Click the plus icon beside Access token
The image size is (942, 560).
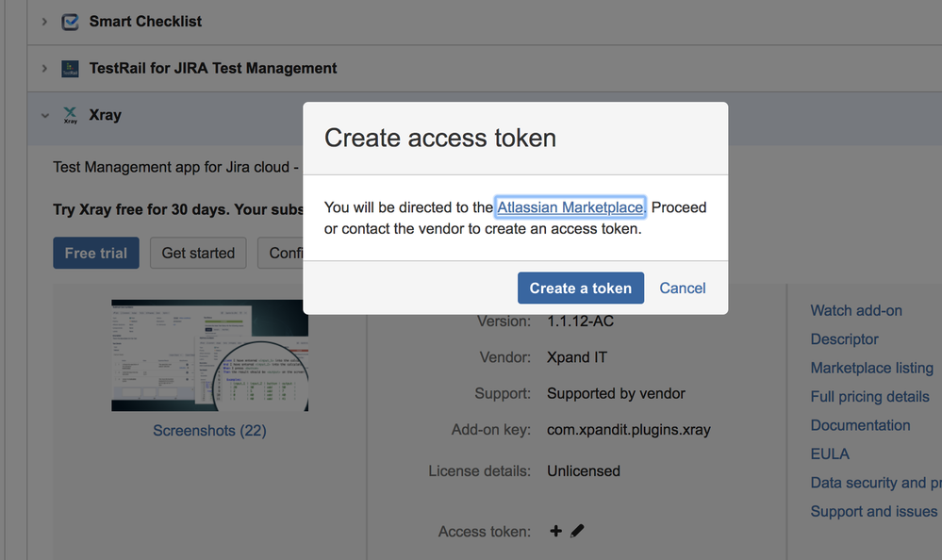[x=555, y=531]
